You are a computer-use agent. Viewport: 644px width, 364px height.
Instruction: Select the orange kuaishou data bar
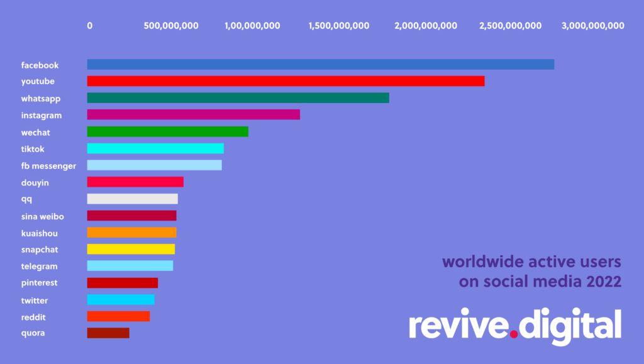[x=132, y=232]
